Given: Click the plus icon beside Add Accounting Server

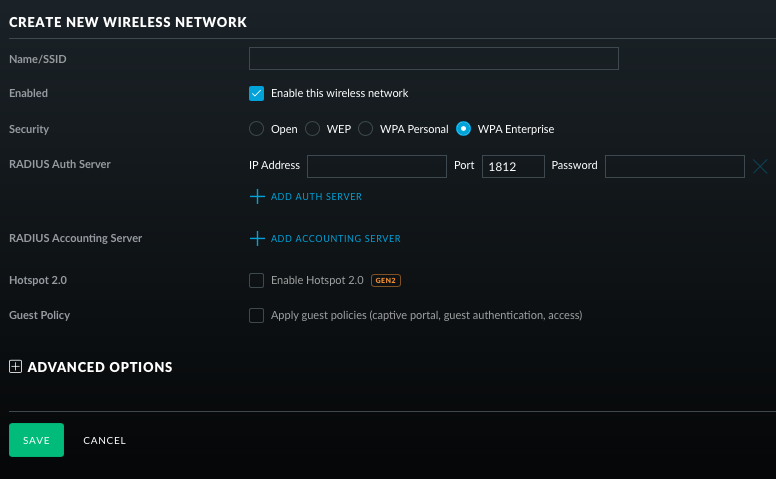Looking at the screenshot, I should tap(257, 239).
